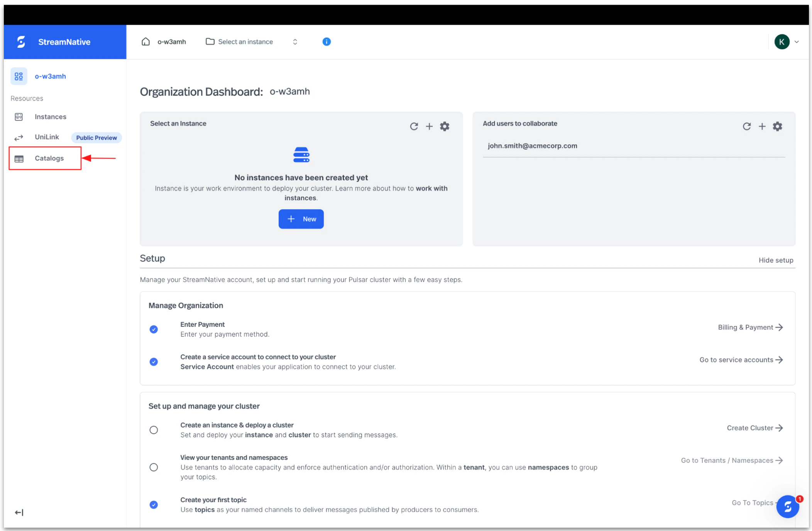Click the Public Preview badge
Screen dimensions: 812x531
96,138
